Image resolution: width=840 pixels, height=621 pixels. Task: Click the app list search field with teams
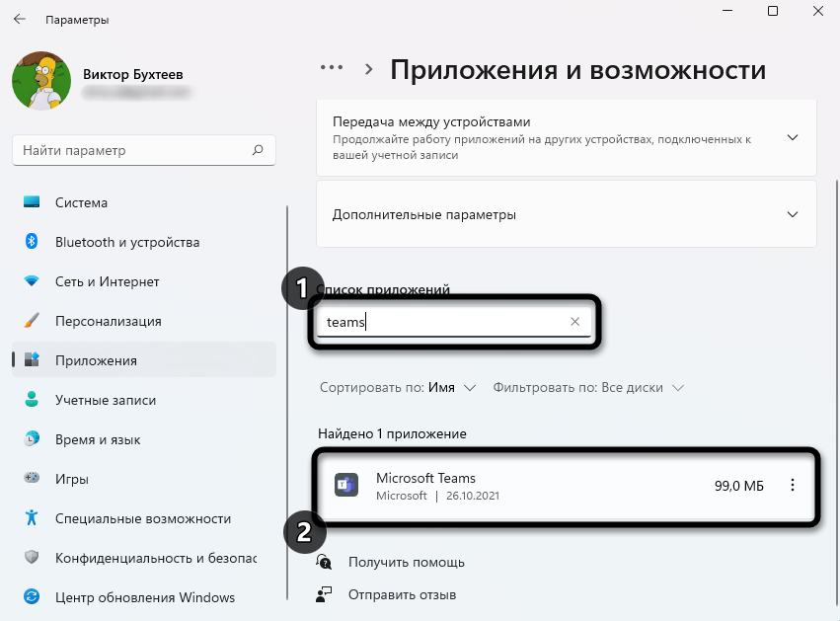[454, 322]
